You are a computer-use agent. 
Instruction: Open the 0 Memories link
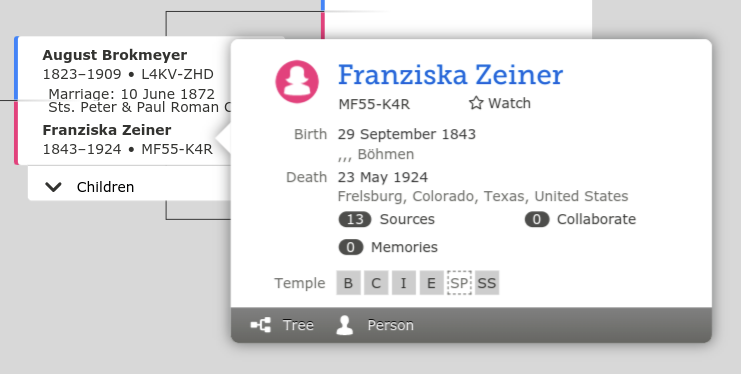point(388,247)
